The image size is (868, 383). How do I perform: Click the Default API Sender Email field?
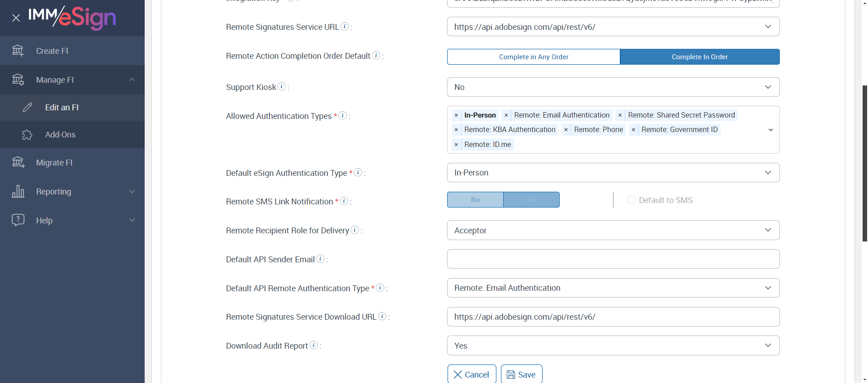pos(613,259)
